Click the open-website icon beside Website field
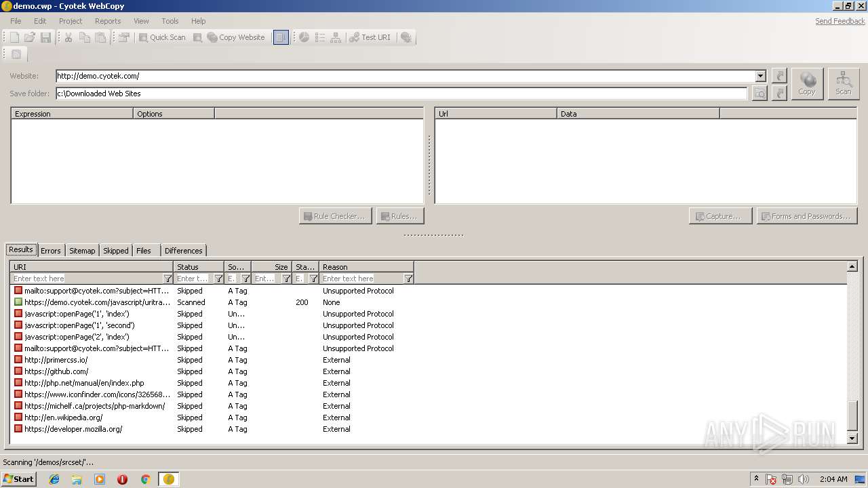This screenshot has width=868, height=488. [x=779, y=76]
